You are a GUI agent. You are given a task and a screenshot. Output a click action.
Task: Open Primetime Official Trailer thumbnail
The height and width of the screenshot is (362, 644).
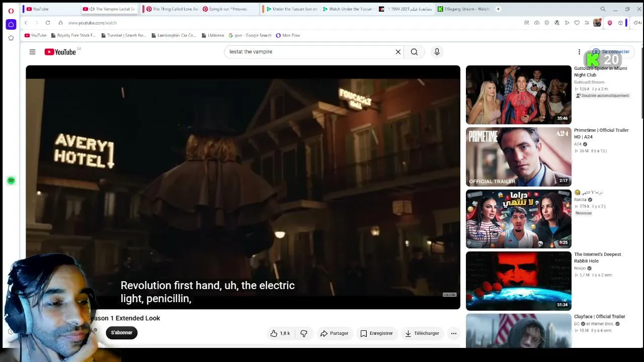point(519,157)
